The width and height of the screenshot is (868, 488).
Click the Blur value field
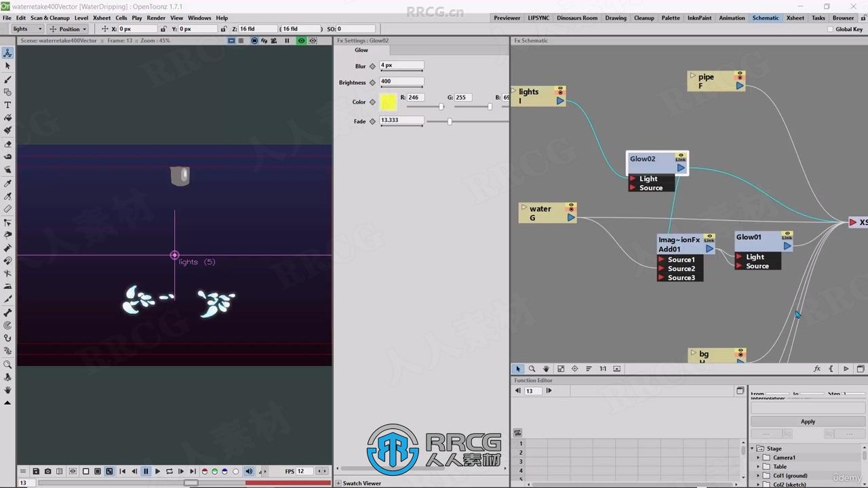401,66
